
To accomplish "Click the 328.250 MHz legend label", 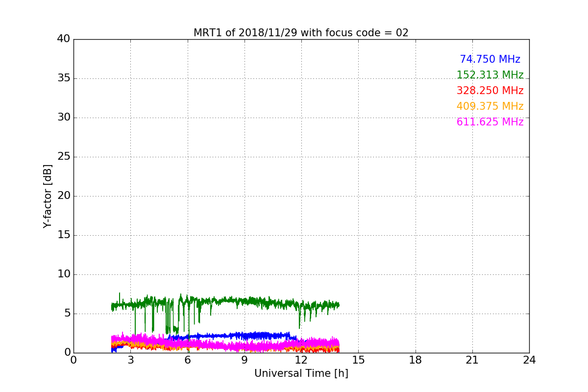I will 490,91.
